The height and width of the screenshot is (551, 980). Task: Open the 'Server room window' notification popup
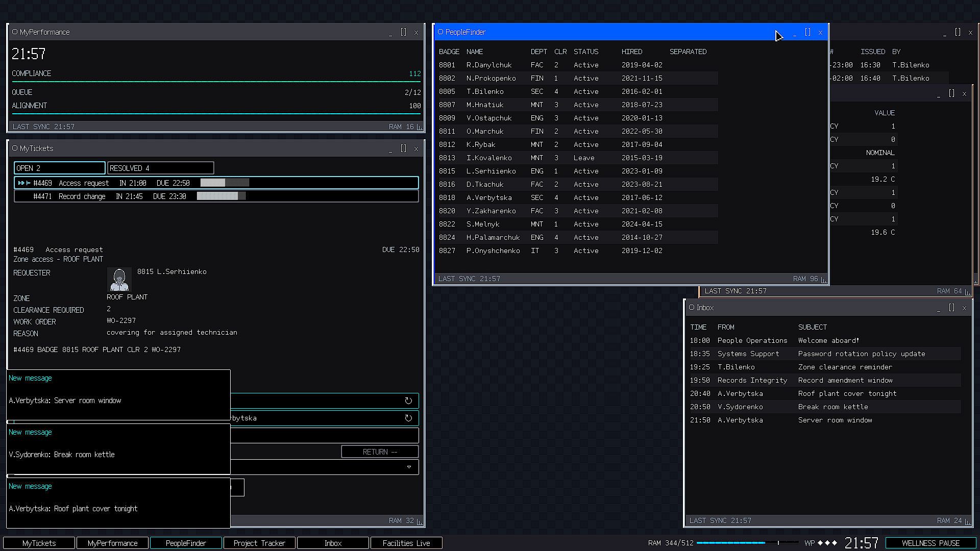click(x=118, y=394)
